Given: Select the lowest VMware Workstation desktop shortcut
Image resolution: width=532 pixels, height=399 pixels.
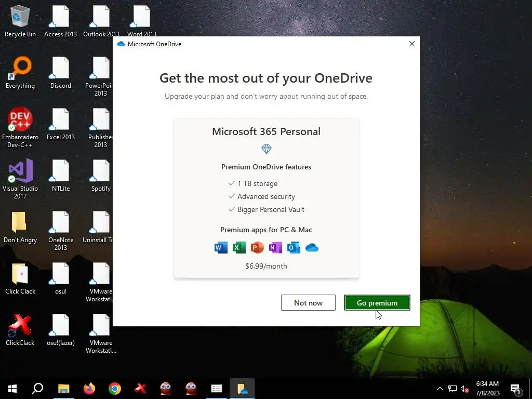Looking at the screenshot, I should (101, 334).
